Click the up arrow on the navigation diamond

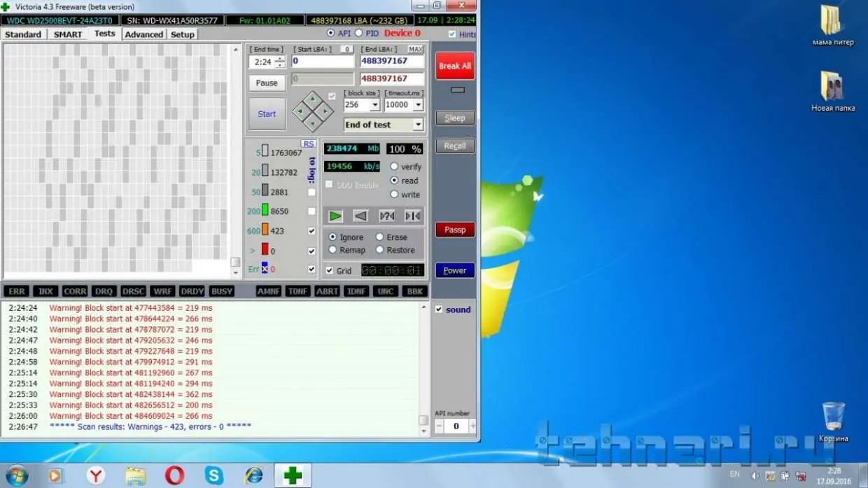312,99
